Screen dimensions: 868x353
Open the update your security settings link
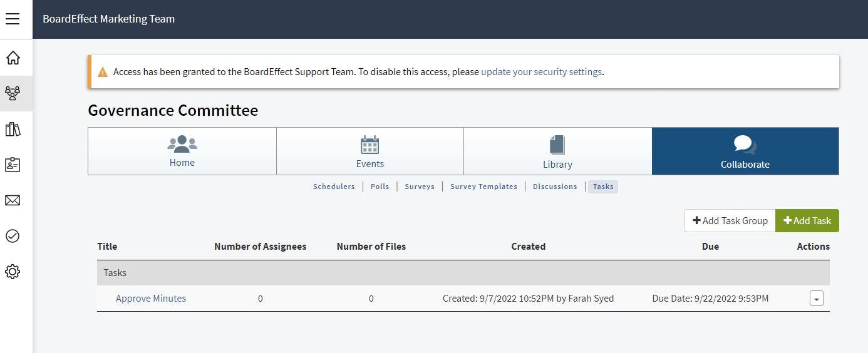coord(541,72)
